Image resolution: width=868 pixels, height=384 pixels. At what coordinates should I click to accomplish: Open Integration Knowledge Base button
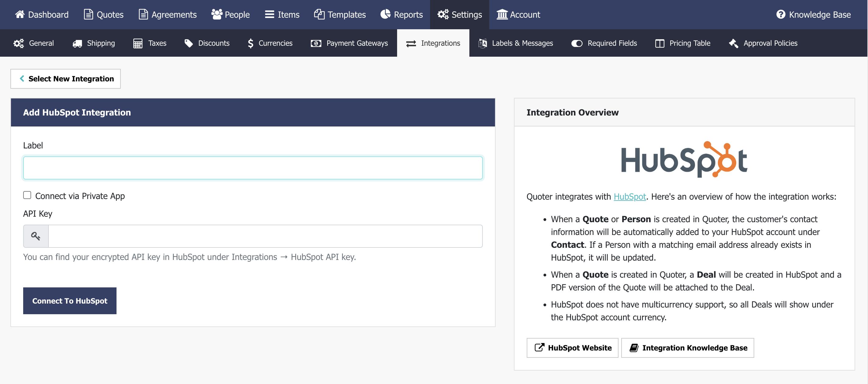[688, 347]
